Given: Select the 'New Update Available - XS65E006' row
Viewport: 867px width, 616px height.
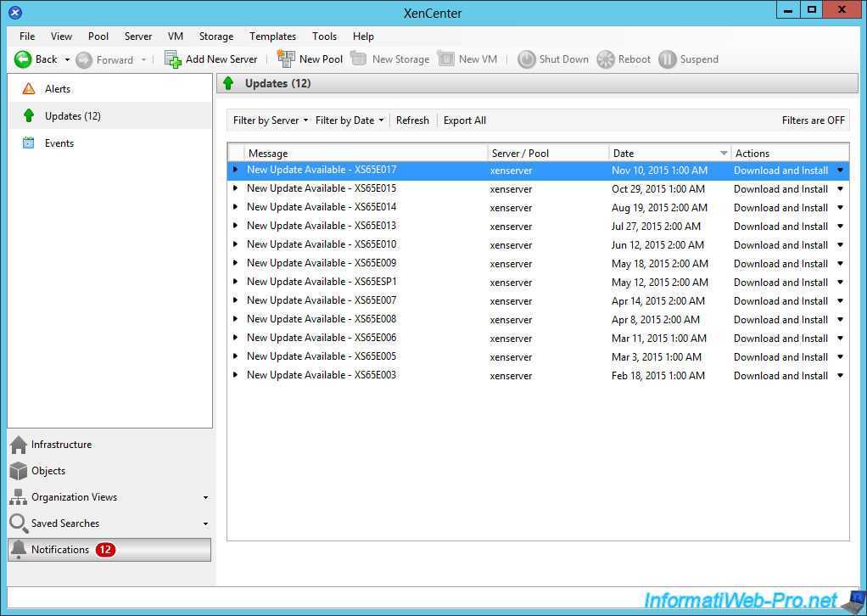Looking at the screenshot, I should [538, 338].
